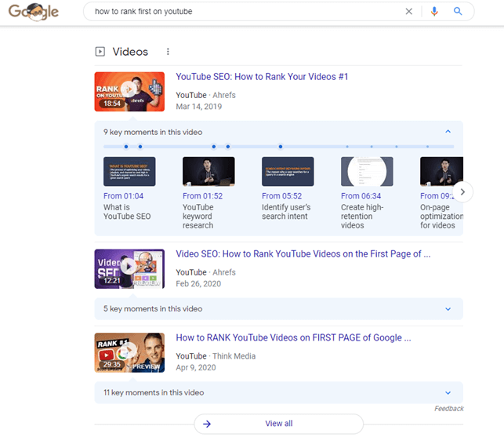Screen dimensions: 504x441
Task: Open 'YouTube SEO: How to Rank Your Videos #1' link
Action: (262, 77)
